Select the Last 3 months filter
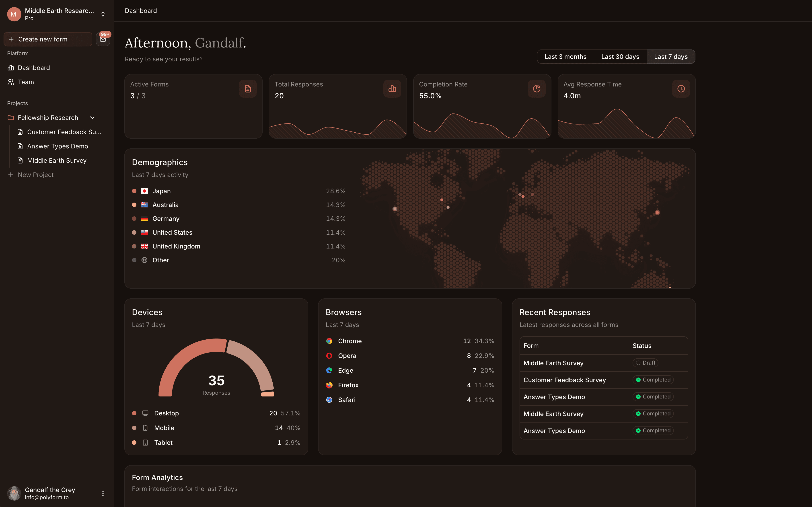The width and height of the screenshot is (812, 507). pyautogui.click(x=565, y=56)
